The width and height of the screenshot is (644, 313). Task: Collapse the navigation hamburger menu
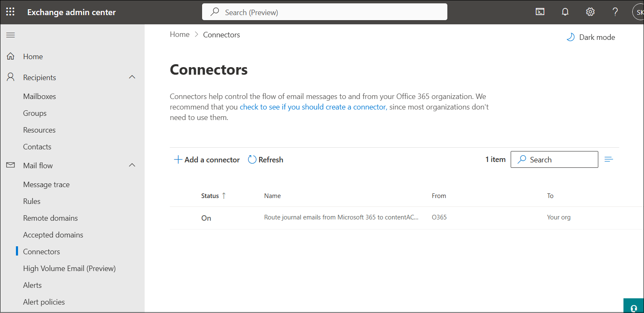click(x=10, y=35)
